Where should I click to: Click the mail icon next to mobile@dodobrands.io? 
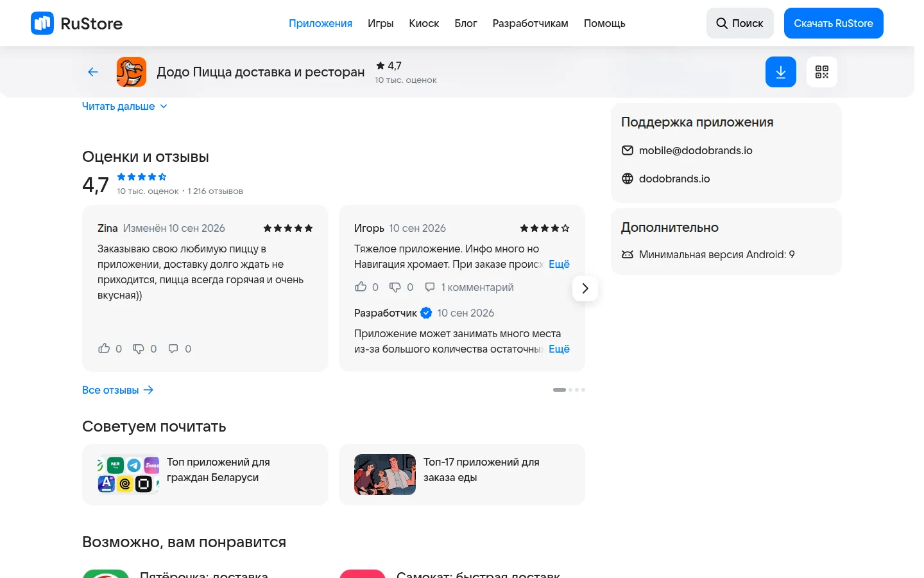tap(628, 150)
